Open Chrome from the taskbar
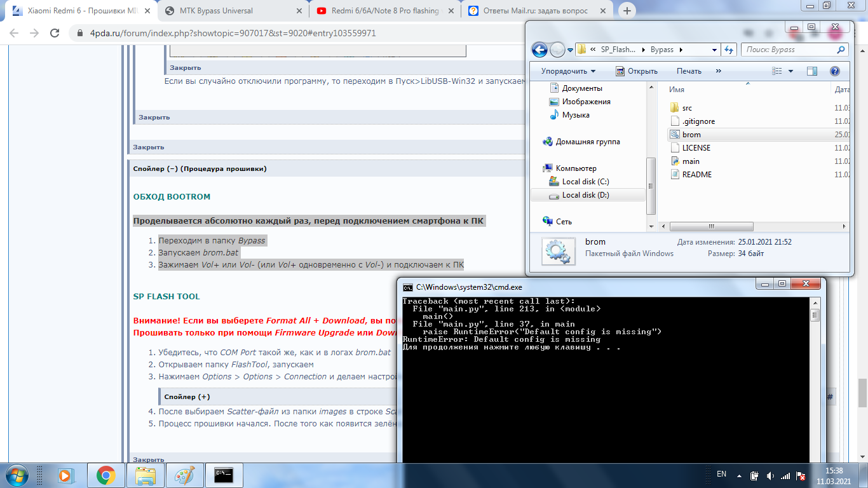Screen dimensions: 868x488 tap(105, 475)
